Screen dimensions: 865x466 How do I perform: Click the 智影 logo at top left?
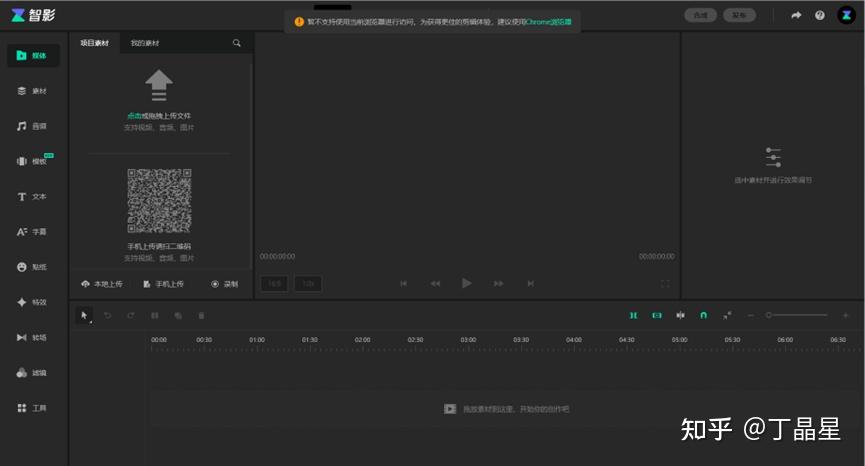[x=33, y=15]
